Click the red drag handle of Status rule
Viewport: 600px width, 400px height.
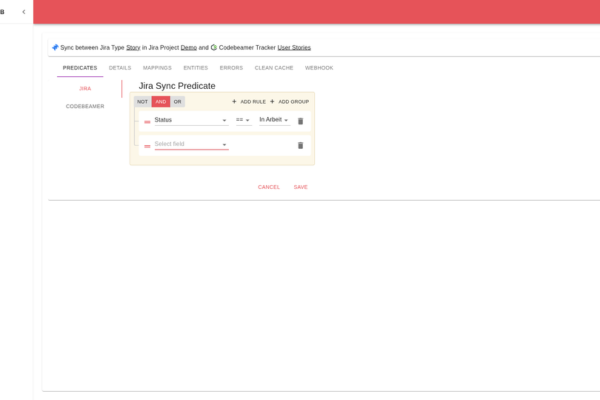pyautogui.click(x=147, y=122)
